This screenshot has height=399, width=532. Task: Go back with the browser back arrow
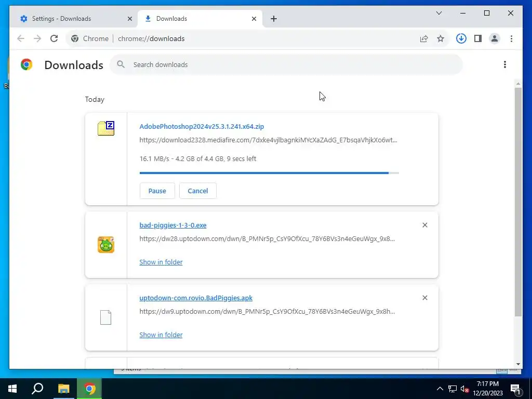pyautogui.click(x=21, y=38)
